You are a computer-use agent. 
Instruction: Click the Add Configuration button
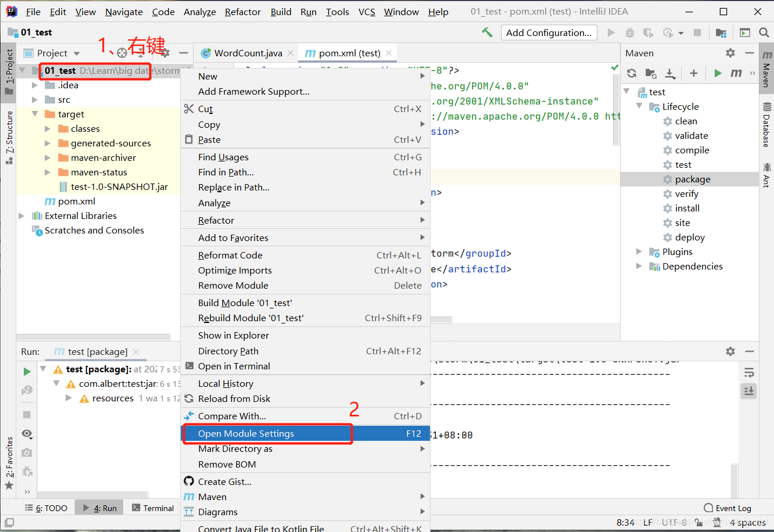click(549, 33)
